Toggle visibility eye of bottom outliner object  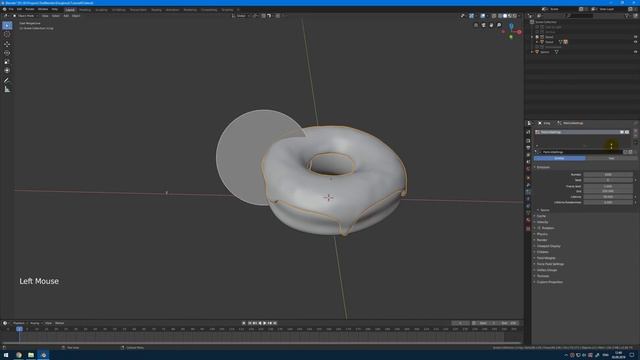click(635, 52)
